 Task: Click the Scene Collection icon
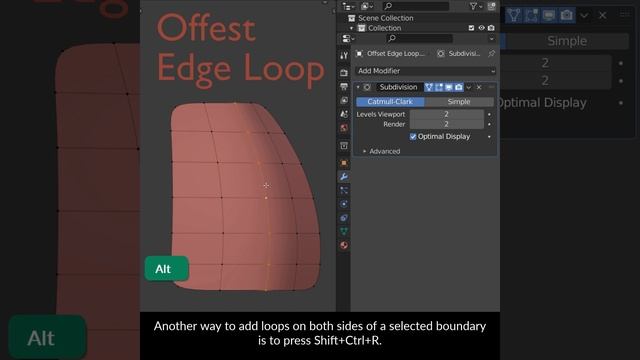point(351,18)
